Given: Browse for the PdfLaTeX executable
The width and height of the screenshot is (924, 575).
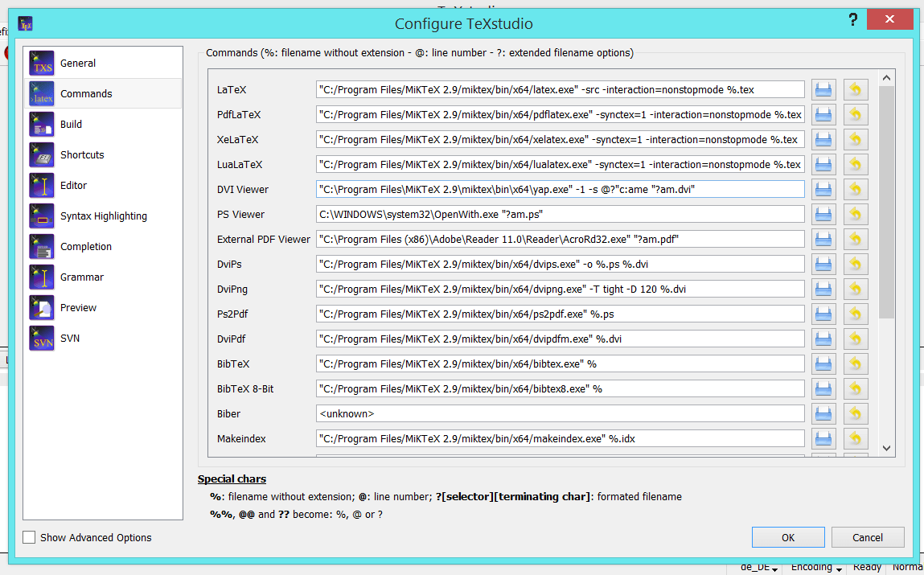Looking at the screenshot, I should (823, 115).
